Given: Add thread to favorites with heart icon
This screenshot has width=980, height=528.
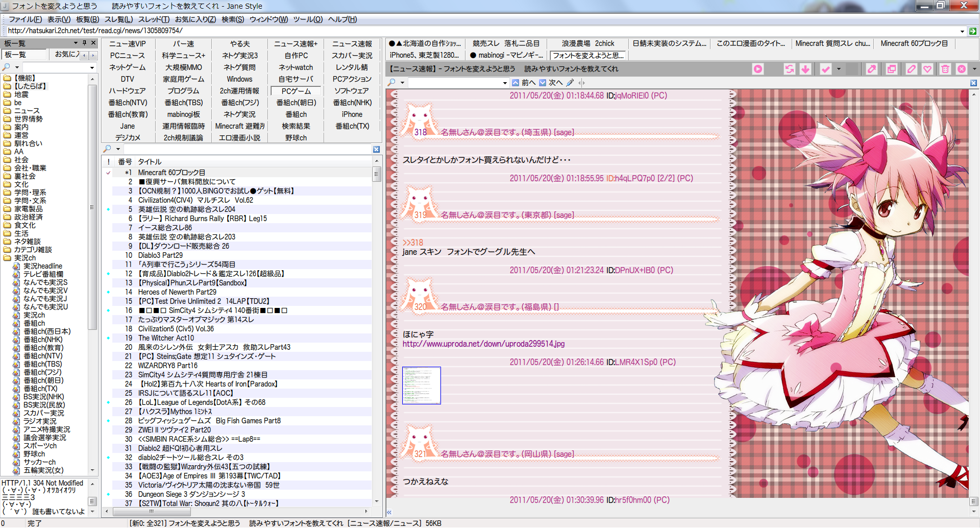Looking at the screenshot, I should (x=927, y=69).
